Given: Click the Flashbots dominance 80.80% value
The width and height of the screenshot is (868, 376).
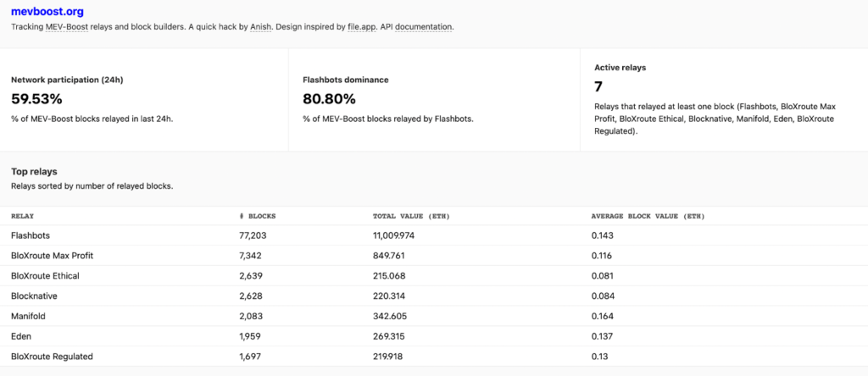Looking at the screenshot, I should [x=329, y=100].
